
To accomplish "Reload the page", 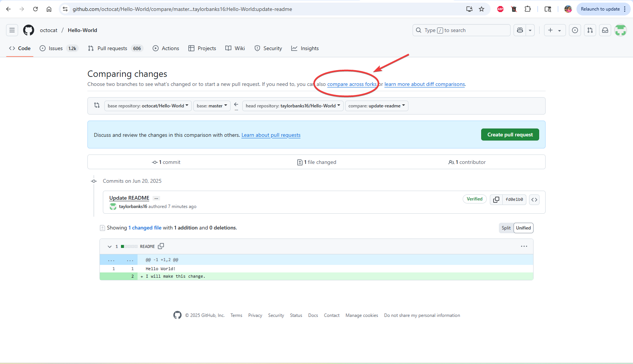I will click(x=35, y=9).
